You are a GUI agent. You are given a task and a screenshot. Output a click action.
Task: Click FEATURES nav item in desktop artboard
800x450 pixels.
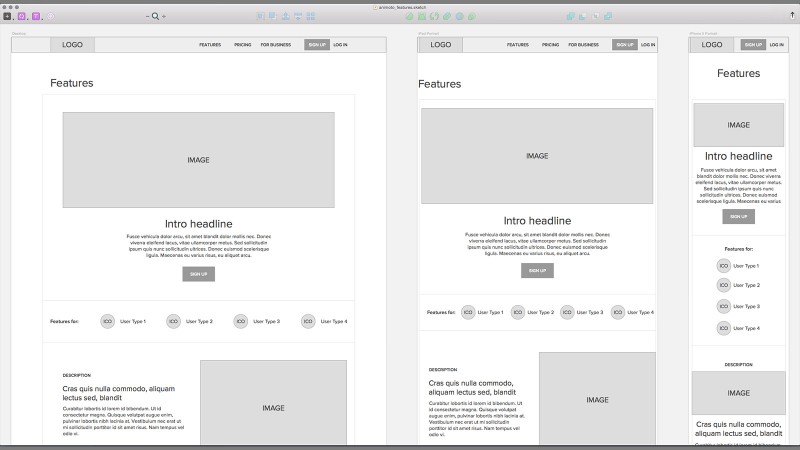pyautogui.click(x=210, y=45)
